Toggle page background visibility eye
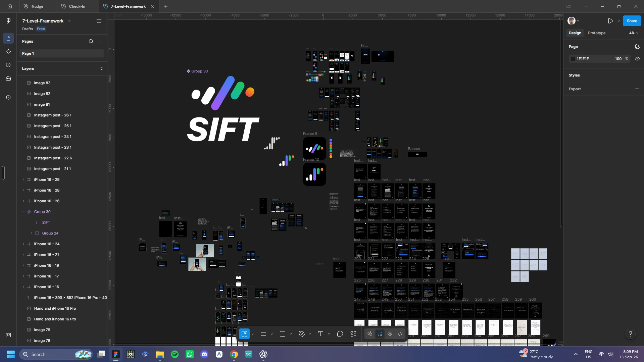Screen dimensions: 644x362 pos(637,59)
